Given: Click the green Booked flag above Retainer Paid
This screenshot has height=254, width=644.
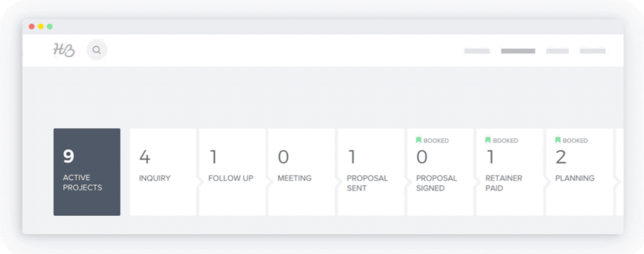Looking at the screenshot, I should [x=488, y=140].
